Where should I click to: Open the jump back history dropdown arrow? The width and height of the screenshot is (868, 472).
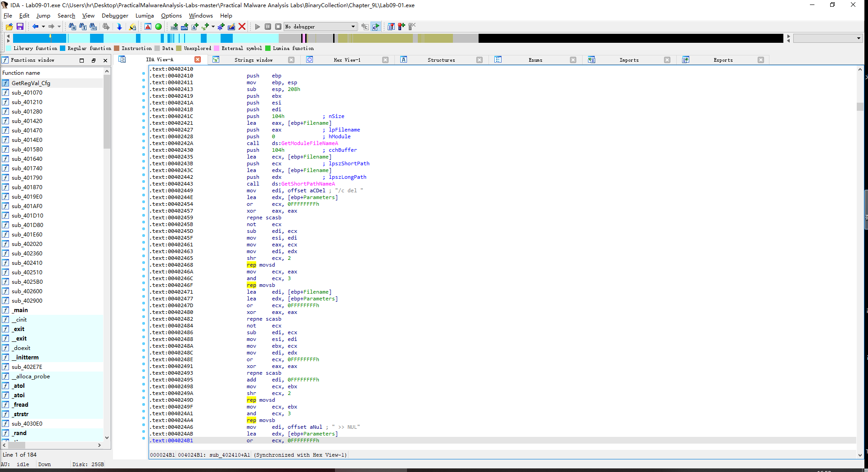(43, 27)
